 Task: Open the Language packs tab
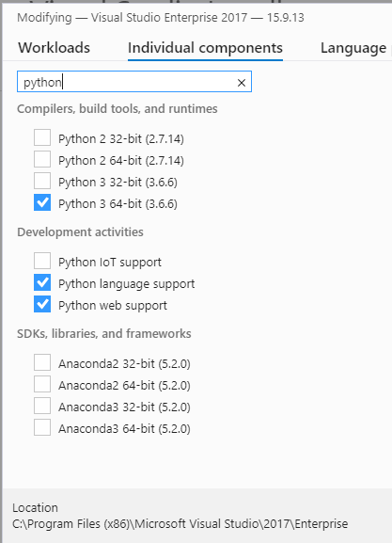(x=355, y=48)
